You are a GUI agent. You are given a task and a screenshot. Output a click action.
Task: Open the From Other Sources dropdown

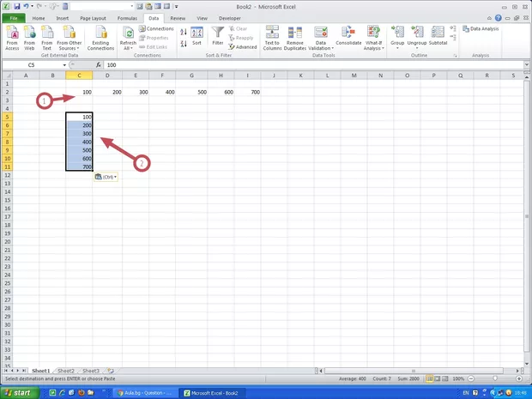coord(71,38)
